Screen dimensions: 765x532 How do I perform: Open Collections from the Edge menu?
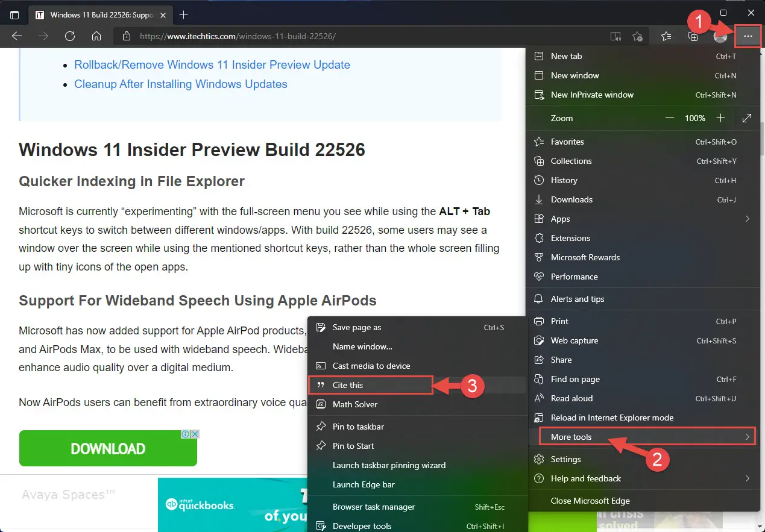coord(642,161)
